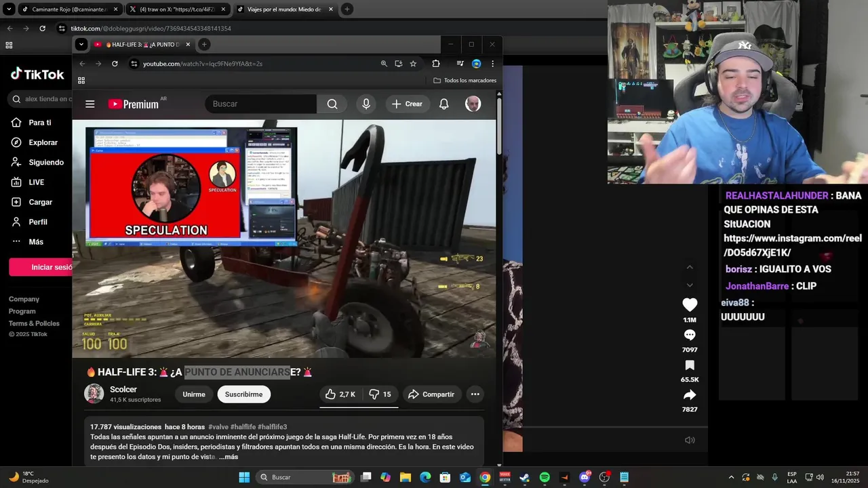Screen dimensions: 868x488
Task: Switch to 'Viajes por el mundo' tab
Action: pos(285,9)
